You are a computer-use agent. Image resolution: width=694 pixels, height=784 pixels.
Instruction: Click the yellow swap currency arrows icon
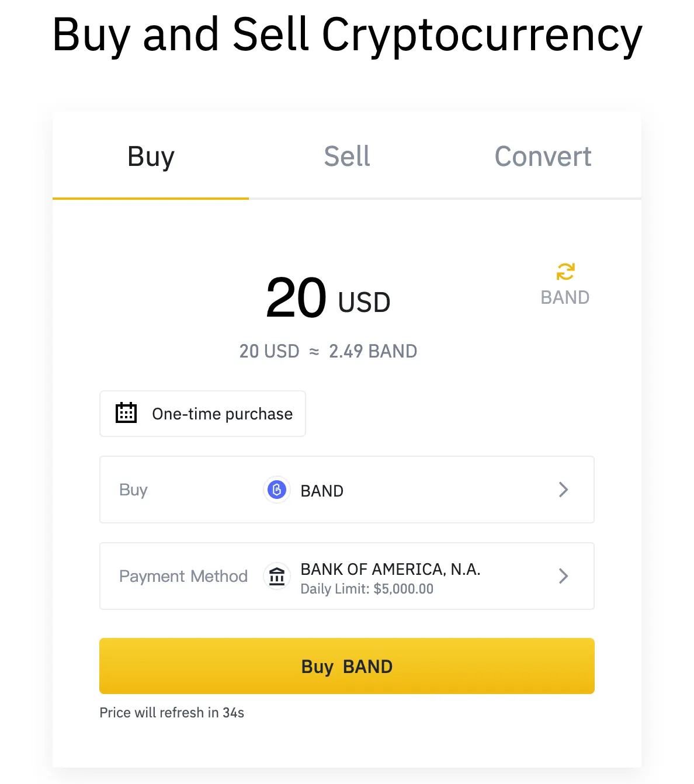[x=565, y=272]
